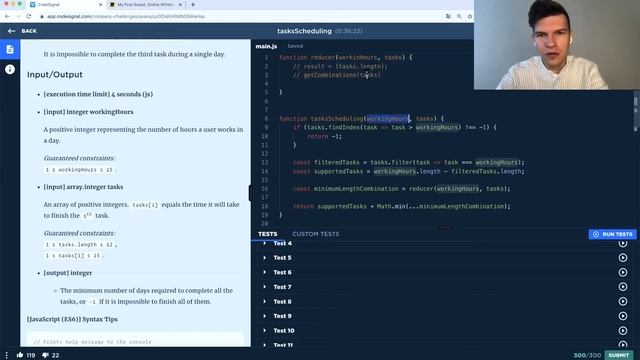Click the thumbs up icon with 119

[x=20, y=355]
